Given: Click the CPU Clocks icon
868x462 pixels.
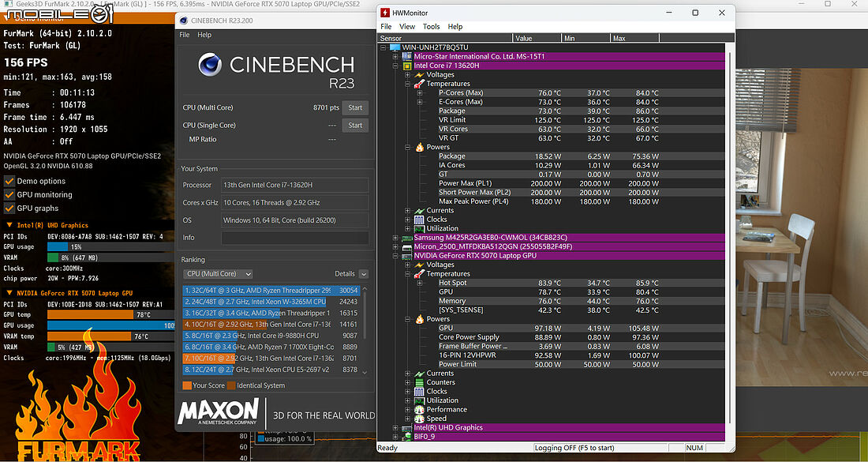Looking at the screenshot, I should [419, 220].
